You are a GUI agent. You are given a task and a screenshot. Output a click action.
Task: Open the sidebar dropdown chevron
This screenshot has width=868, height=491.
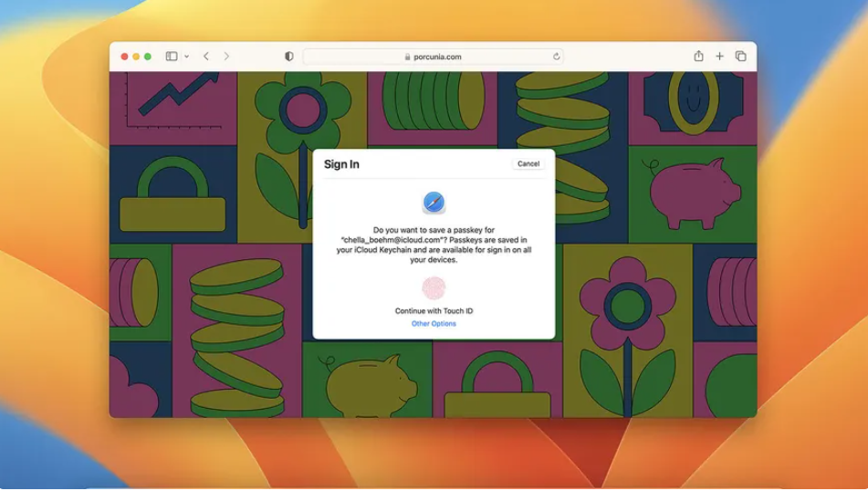point(186,57)
